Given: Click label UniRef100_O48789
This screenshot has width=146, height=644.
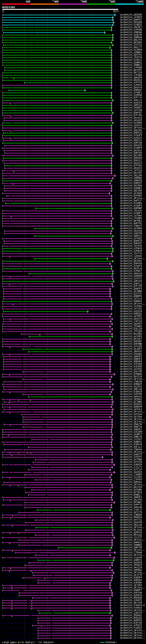Looking at the screenshot, I should pos(131,233).
